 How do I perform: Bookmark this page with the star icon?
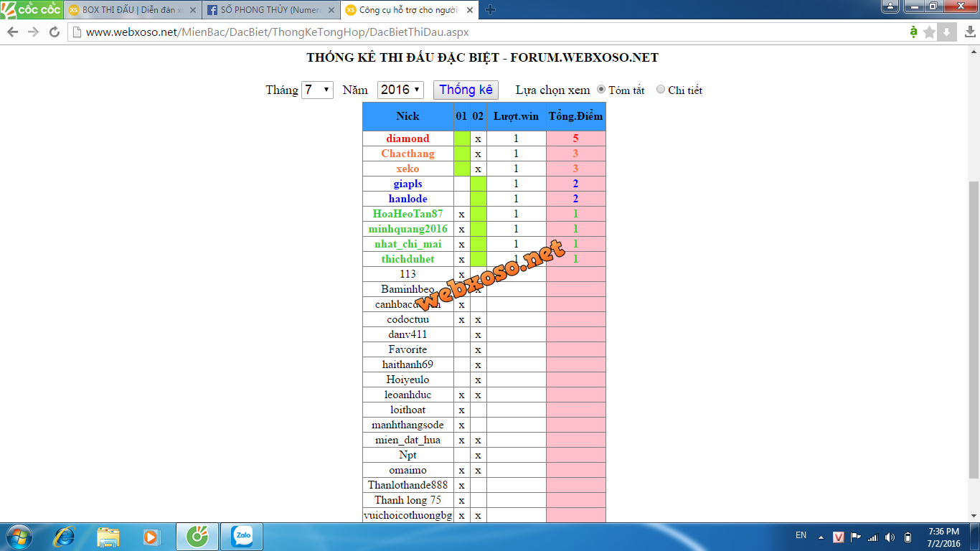[x=930, y=32]
